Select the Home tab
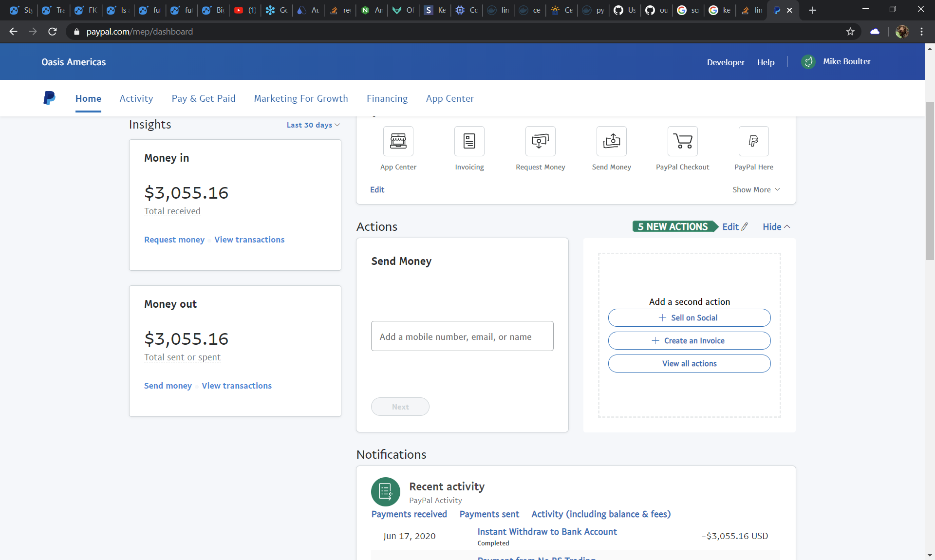 point(88,98)
